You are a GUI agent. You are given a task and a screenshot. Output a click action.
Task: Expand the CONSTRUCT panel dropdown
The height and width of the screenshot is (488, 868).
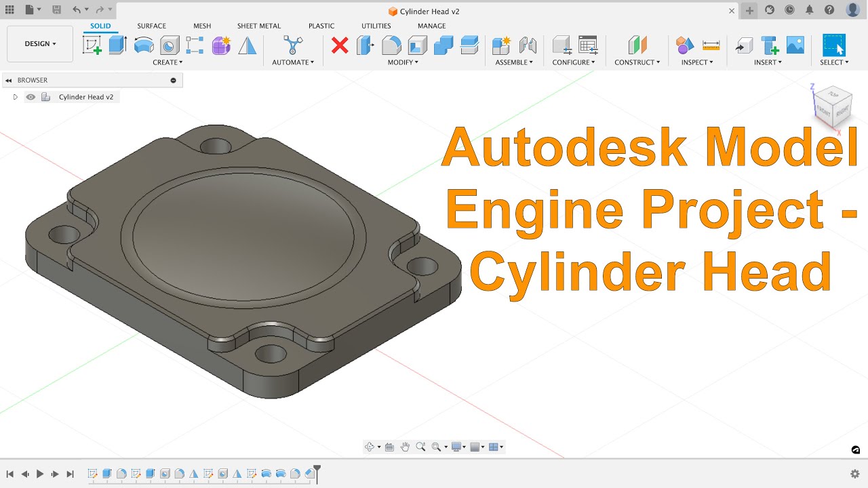click(637, 62)
